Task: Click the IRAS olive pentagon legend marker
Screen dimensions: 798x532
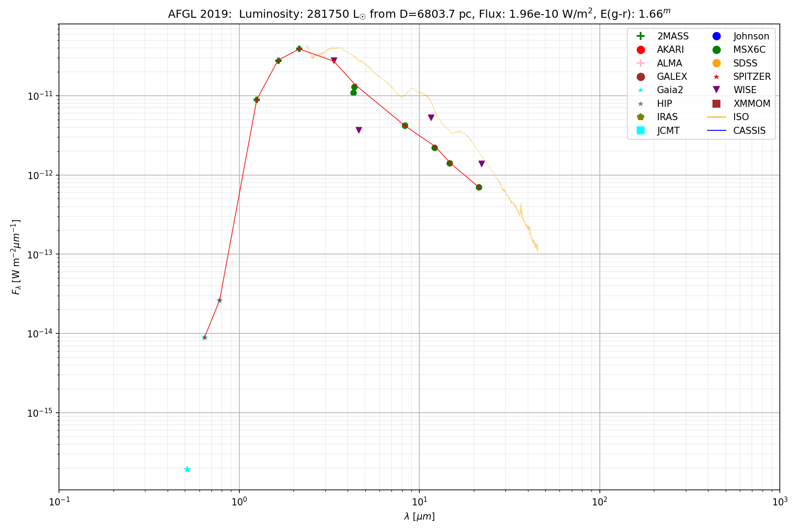Action: click(640, 117)
